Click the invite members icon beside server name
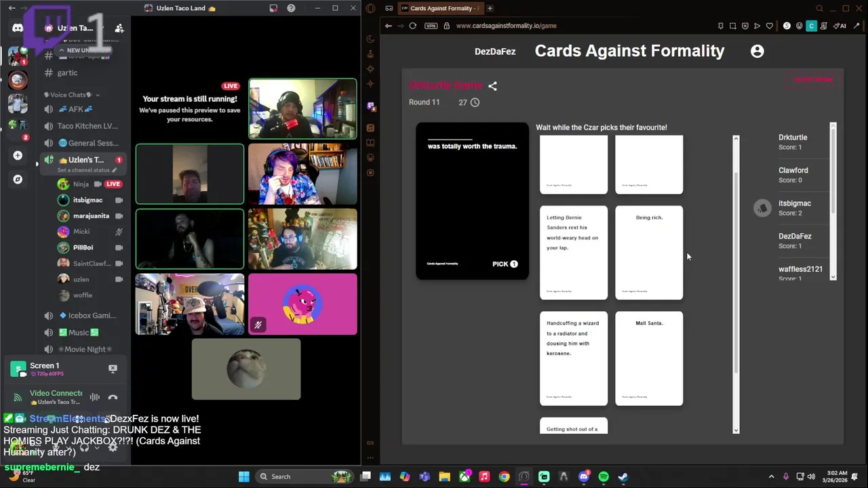Viewport: 868px width, 488px height. [119, 28]
